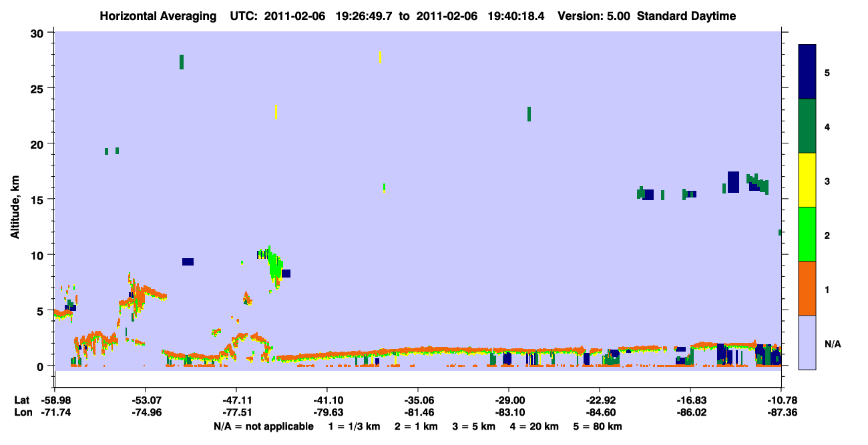Click the latitude value '-47.11'
The image size is (868, 445).
point(236,400)
